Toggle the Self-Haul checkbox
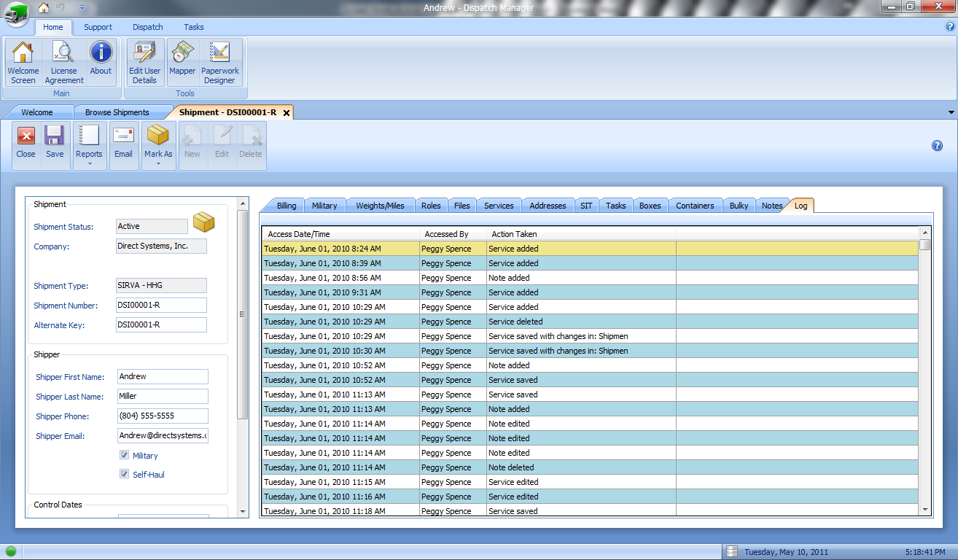958x560 pixels. [x=125, y=475]
